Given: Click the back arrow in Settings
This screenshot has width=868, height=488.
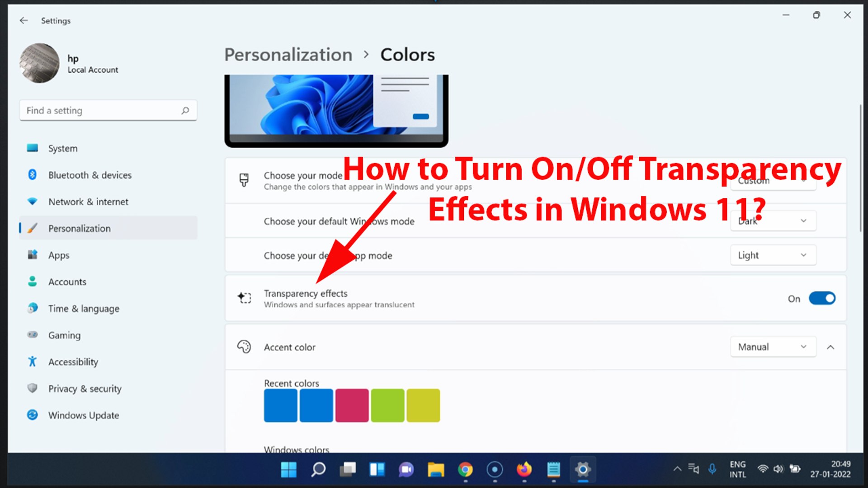Looking at the screenshot, I should point(24,20).
